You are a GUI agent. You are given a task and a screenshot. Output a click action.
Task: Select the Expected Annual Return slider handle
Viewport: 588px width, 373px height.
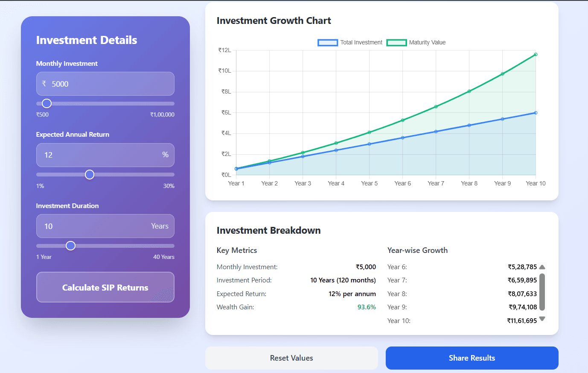point(90,174)
